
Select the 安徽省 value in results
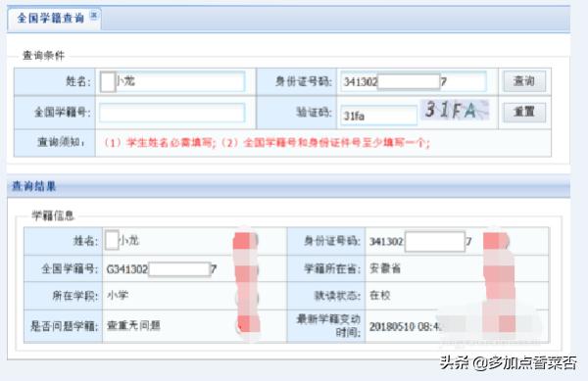(x=385, y=268)
